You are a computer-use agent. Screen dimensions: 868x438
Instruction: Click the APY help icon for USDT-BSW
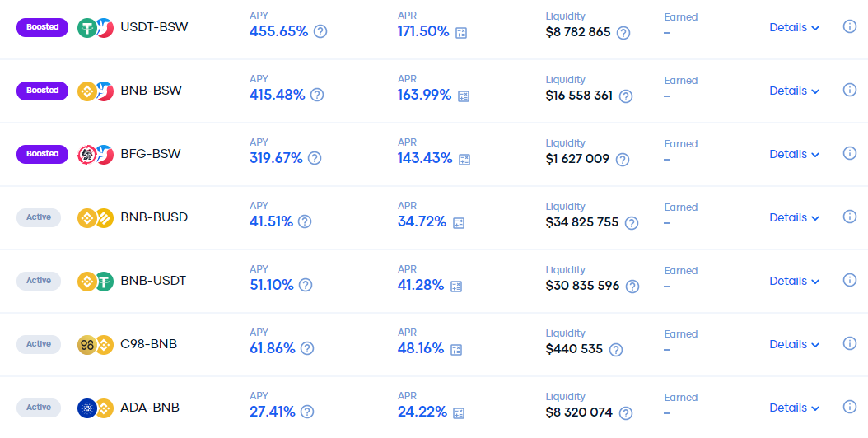pos(320,31)
